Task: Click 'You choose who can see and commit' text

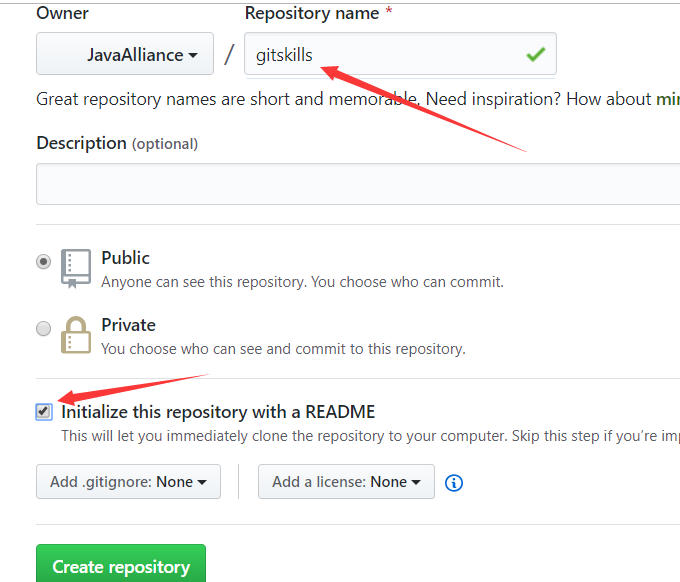Action: pyautogui.click(x=283, y=349)
